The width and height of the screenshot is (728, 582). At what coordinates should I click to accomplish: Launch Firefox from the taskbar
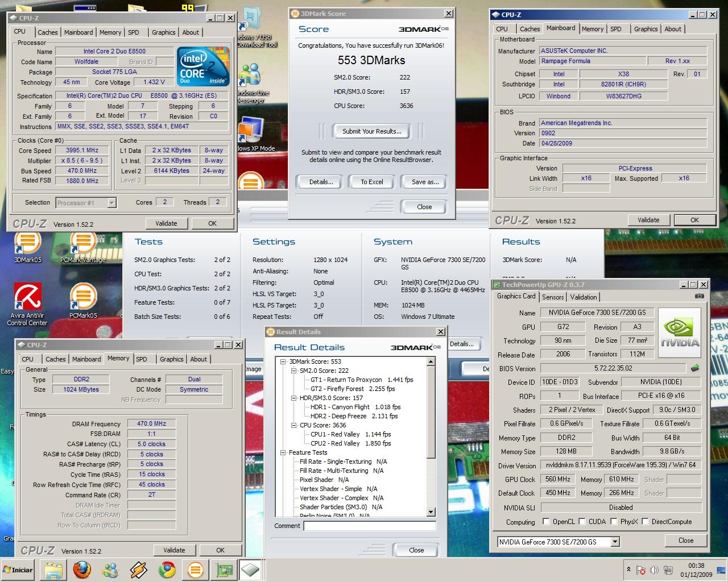click(x=81, y=569)
